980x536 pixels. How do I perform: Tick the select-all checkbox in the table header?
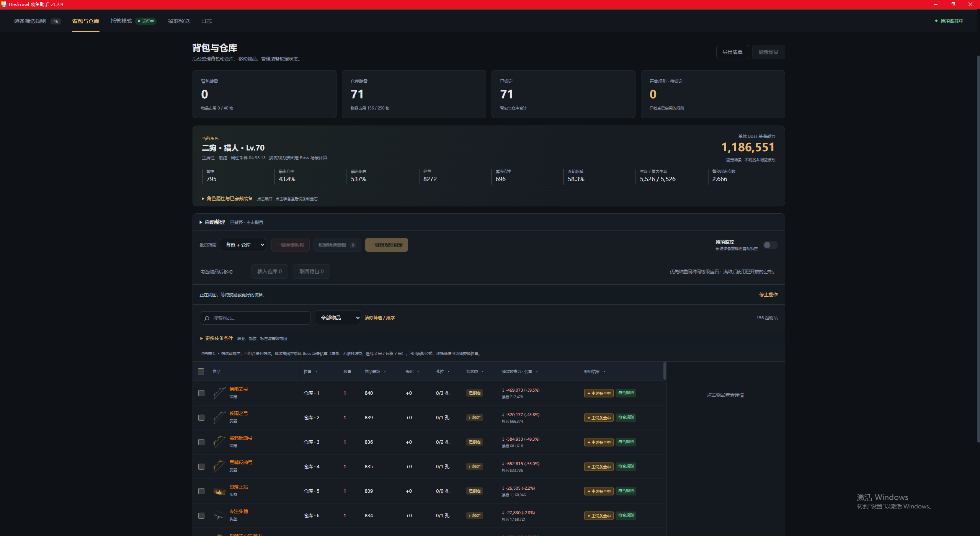[201, 371]
